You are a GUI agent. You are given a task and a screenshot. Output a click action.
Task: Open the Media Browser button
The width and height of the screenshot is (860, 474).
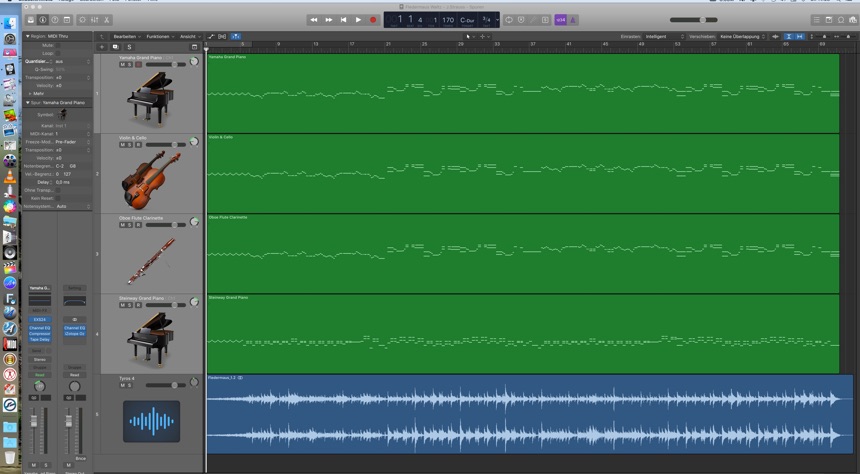(x=853, y=20)
